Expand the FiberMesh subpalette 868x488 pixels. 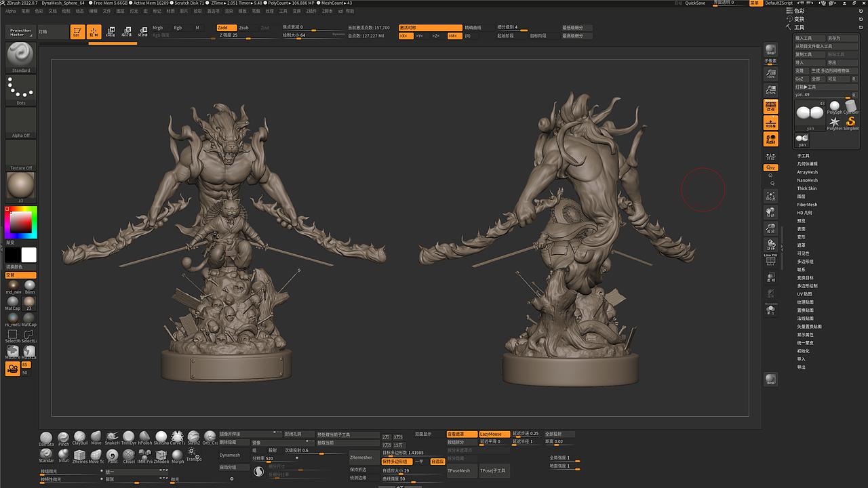coord(808,205)
